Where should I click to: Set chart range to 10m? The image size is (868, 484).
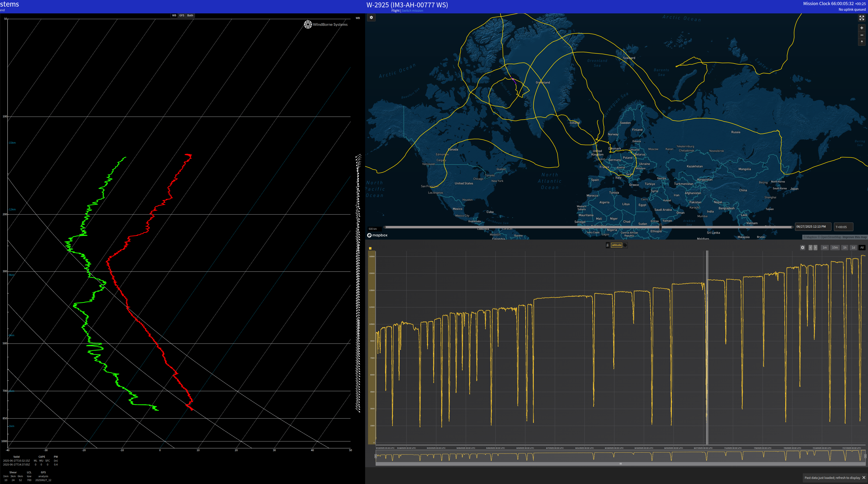[835, 247]
